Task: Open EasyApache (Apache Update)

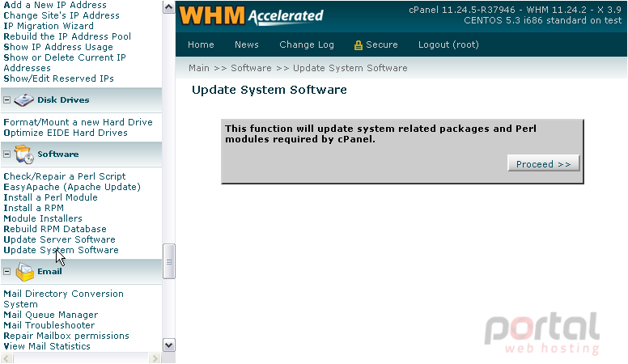Action: (x=72, y=187)
